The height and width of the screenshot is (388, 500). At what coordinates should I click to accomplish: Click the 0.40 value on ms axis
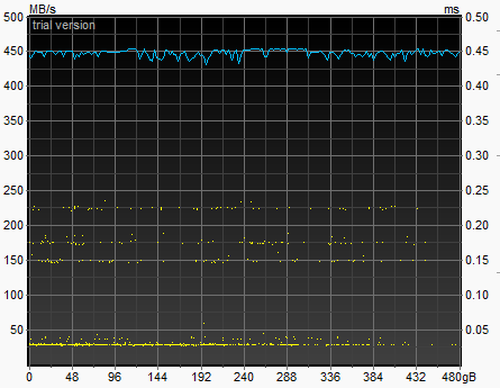(477, 86)
